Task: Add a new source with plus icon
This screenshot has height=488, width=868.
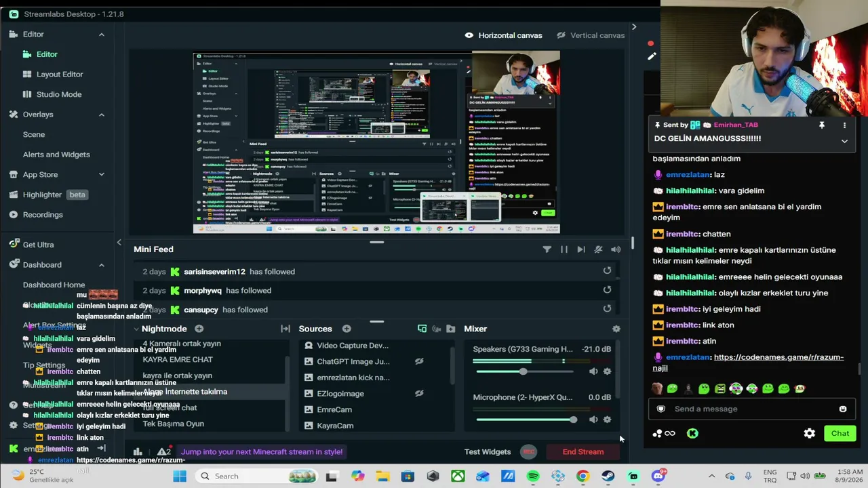Action: (347, 329)
